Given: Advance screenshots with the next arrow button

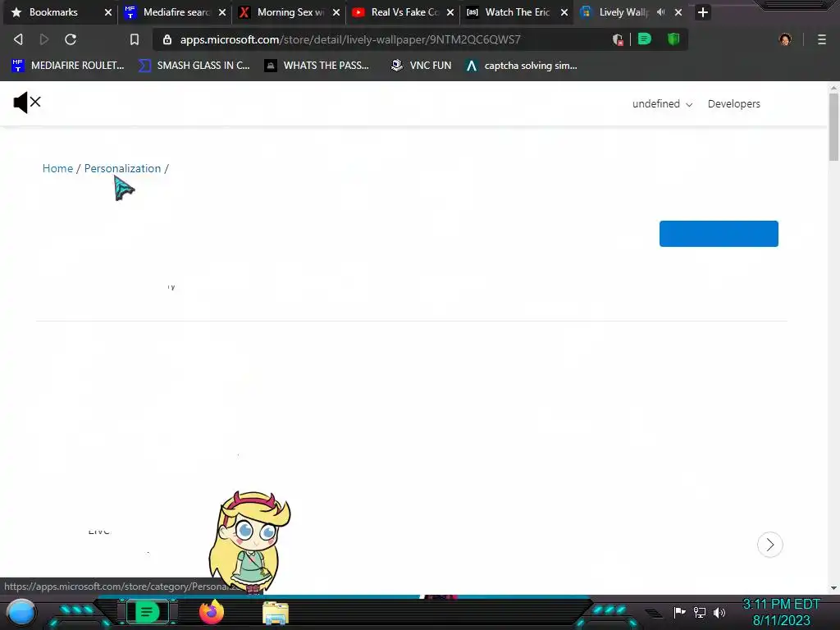Looking at the screenshot, I should coord(769,545).
